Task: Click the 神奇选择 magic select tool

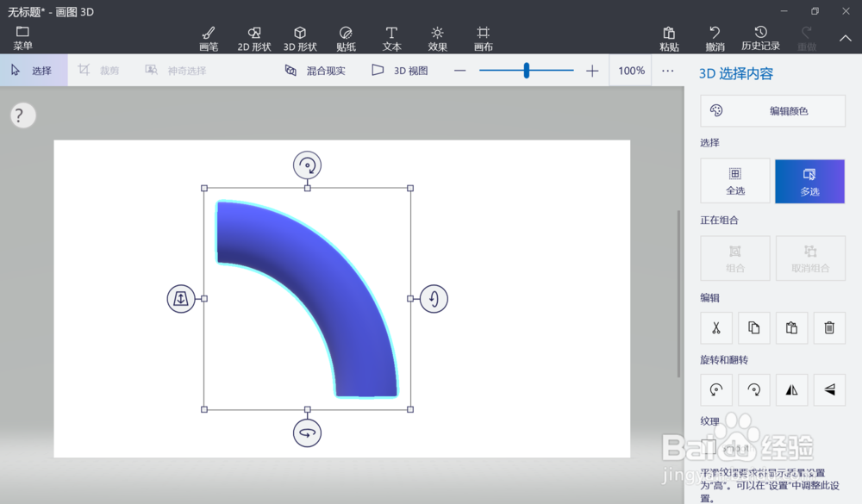Action: [x=175, y=71]
